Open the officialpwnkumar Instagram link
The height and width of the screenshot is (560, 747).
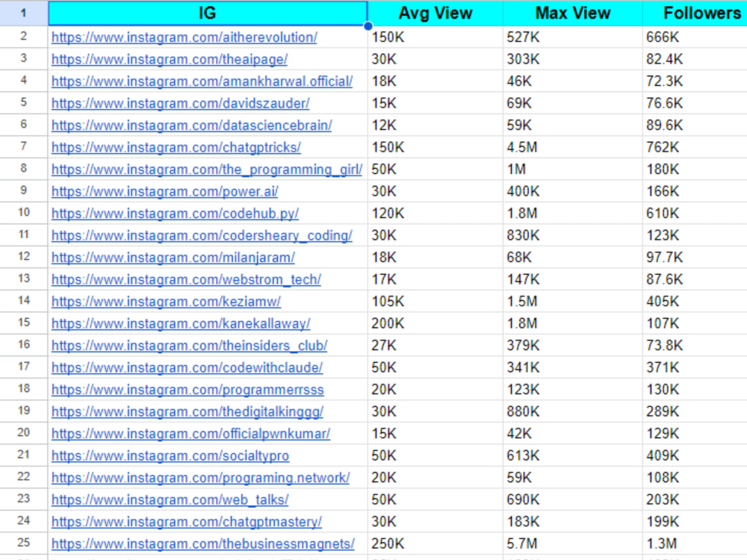click(191, 434)
